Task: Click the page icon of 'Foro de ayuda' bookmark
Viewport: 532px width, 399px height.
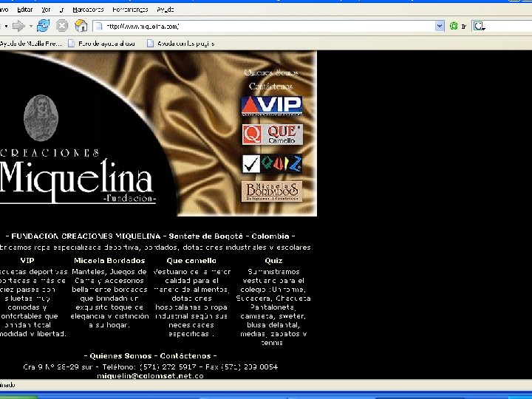Action: click(x=71, y=44)
